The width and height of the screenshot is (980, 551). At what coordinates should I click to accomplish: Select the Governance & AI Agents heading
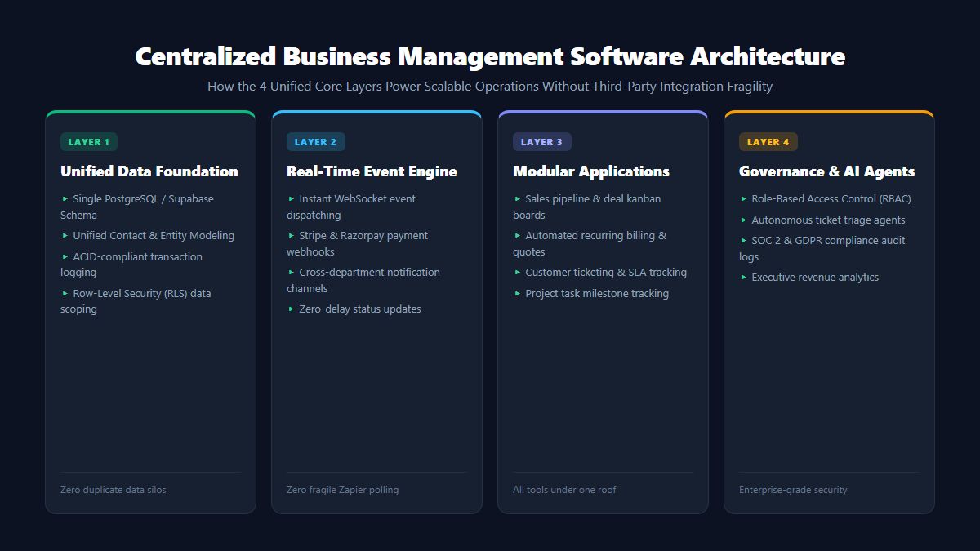[x=826, y=171]
